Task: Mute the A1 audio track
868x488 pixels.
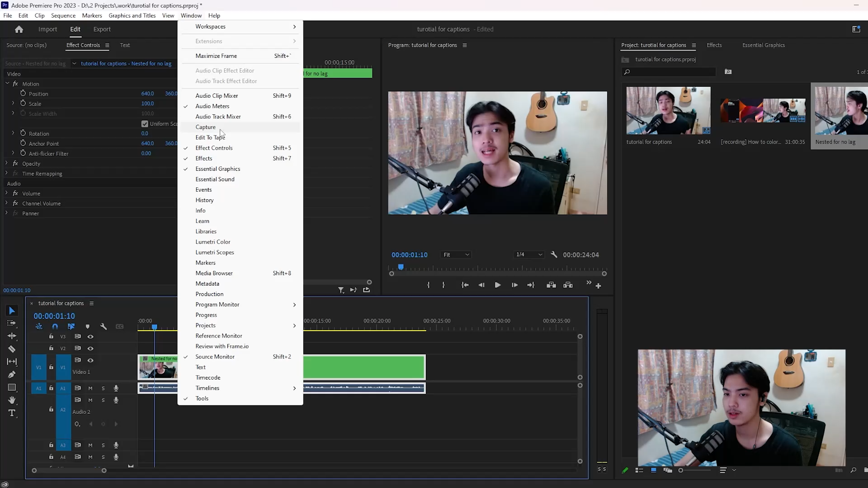Action: click(x=90, y=388)
